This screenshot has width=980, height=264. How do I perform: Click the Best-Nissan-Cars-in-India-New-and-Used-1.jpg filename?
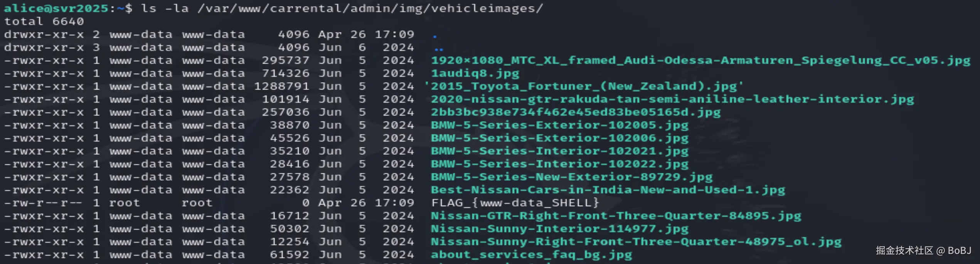coord(608,190)
